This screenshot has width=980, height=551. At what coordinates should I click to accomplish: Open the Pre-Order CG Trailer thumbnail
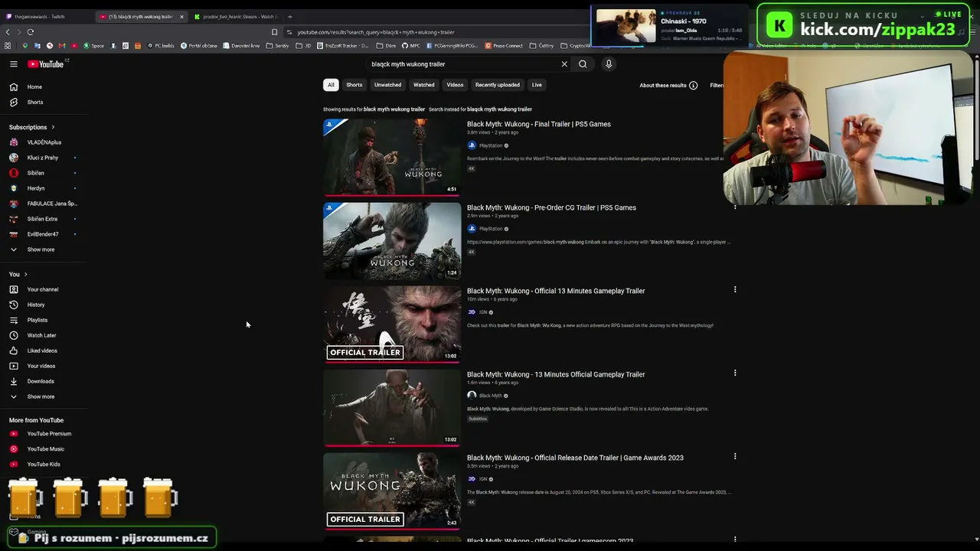click(x=392, y=240)
